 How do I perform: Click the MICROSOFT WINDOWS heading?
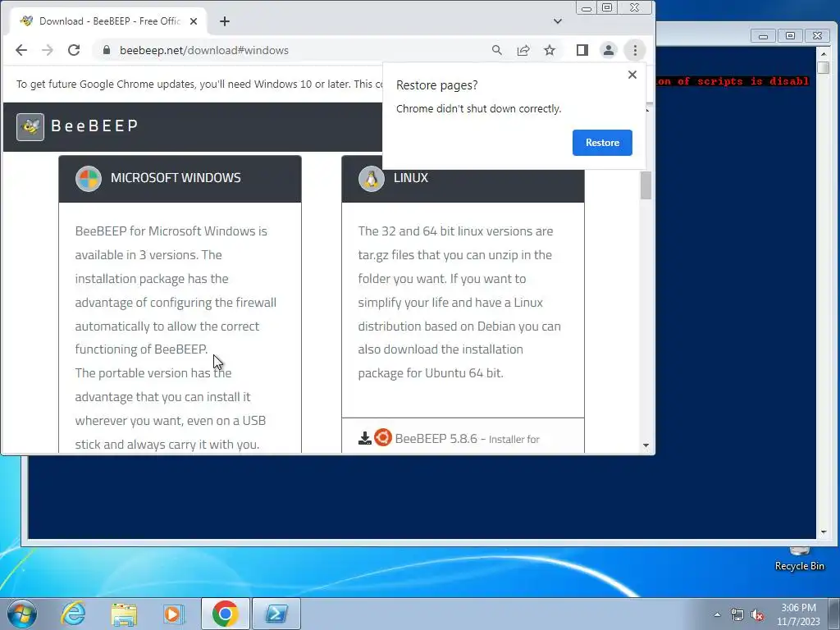pyautogui.click(x=176, y=178)
